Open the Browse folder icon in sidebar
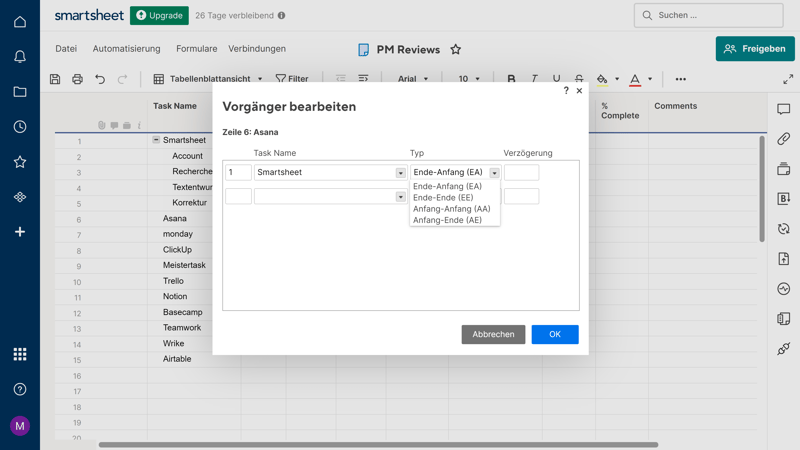800x450 pixels. pos(20,92)
